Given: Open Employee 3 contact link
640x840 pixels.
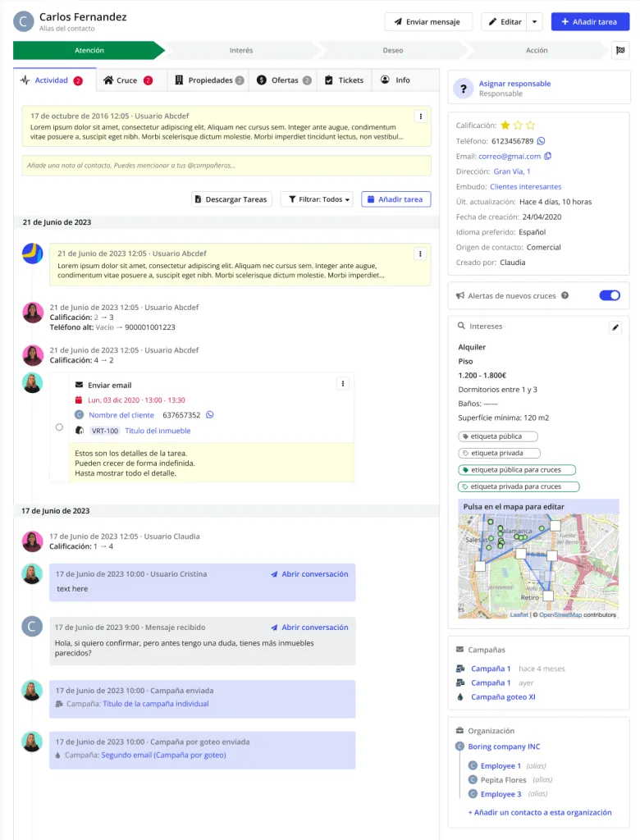Looking at the screenshot, I should pos(501,794).
